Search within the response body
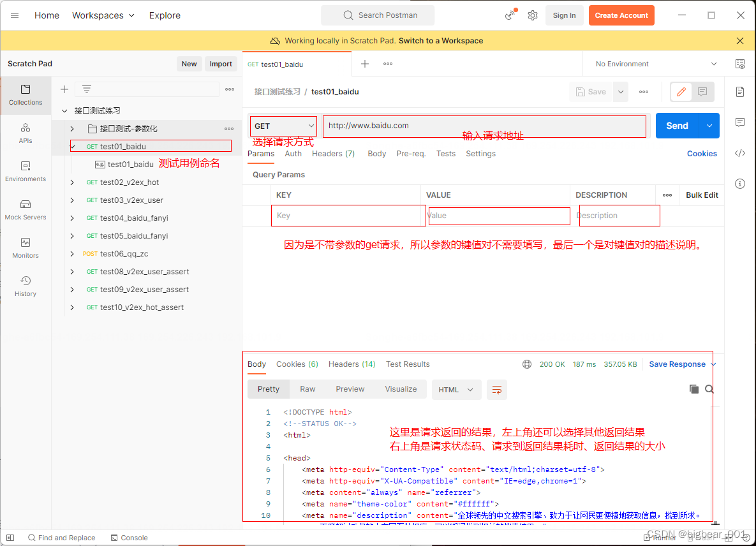Screen dimensions: 756x546 [x=709, y=389]
